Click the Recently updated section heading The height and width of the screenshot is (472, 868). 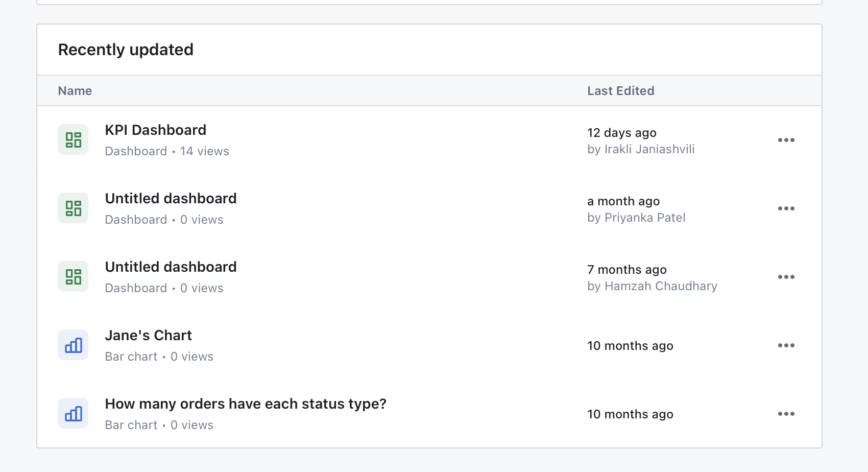(126, 49)
